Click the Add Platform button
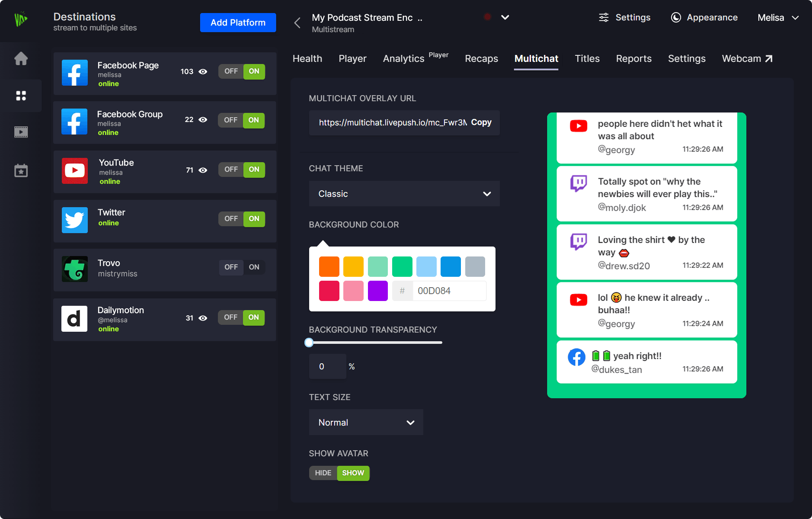Viewport: 812px width, 519px height. click(238, 22)
